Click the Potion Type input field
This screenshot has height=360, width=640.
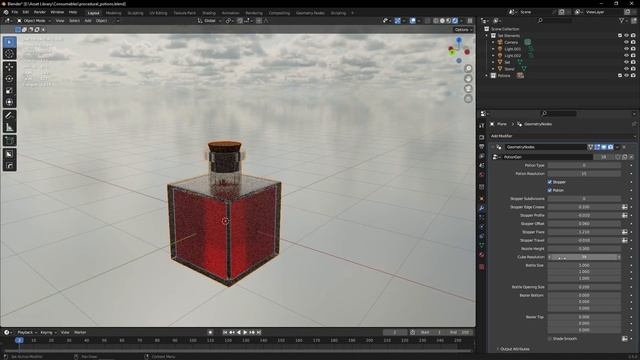point(584,165)
